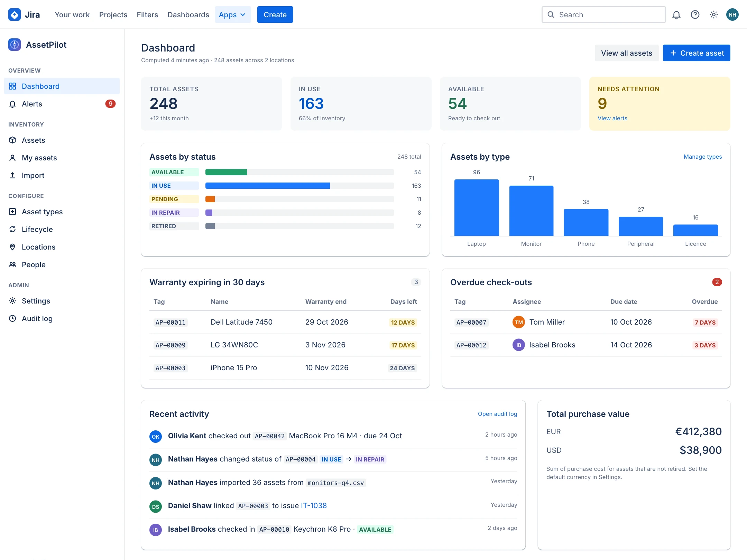
Task: Follow the Manage types link
Action: 703,157
